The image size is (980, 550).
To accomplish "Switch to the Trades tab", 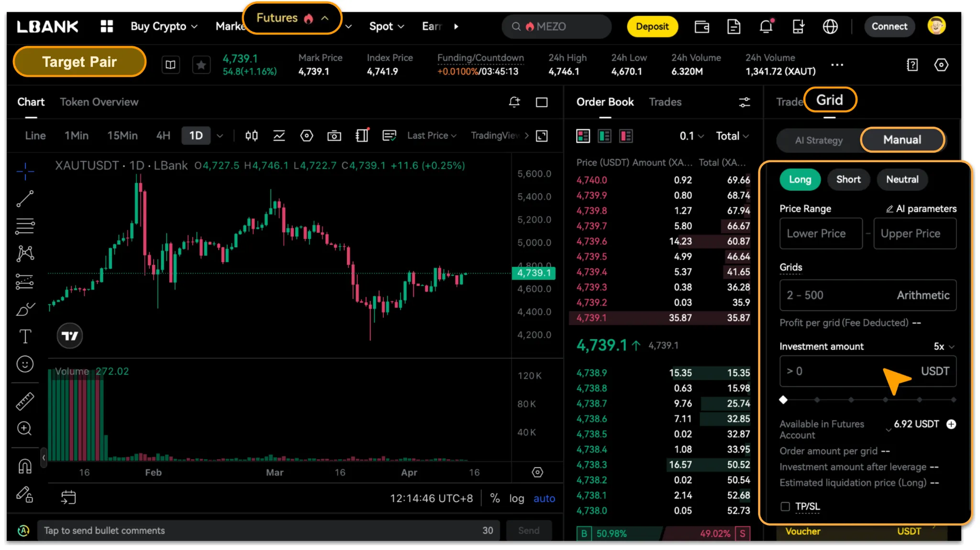I will 665,102.
